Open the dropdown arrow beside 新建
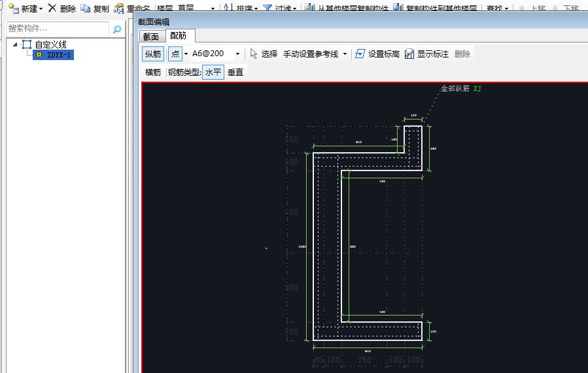The height and width of the screenshot is (373, 588). pyautogui.click(x=41, y=8)
